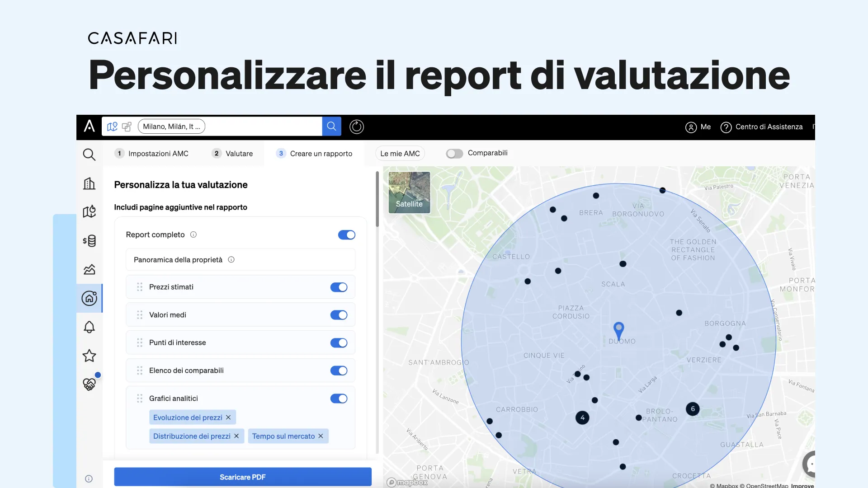
Task: Disable the Grafici analitici toggle
Action: (339, 399)
